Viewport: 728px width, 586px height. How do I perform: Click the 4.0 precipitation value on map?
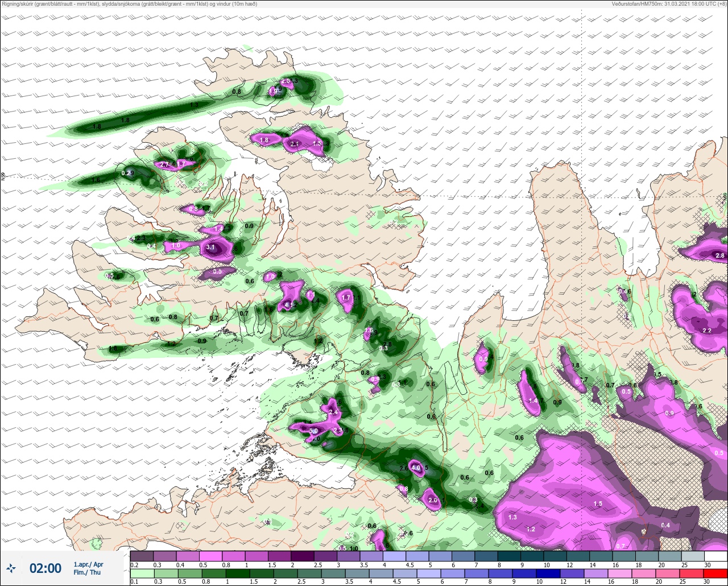coord(415,468)
